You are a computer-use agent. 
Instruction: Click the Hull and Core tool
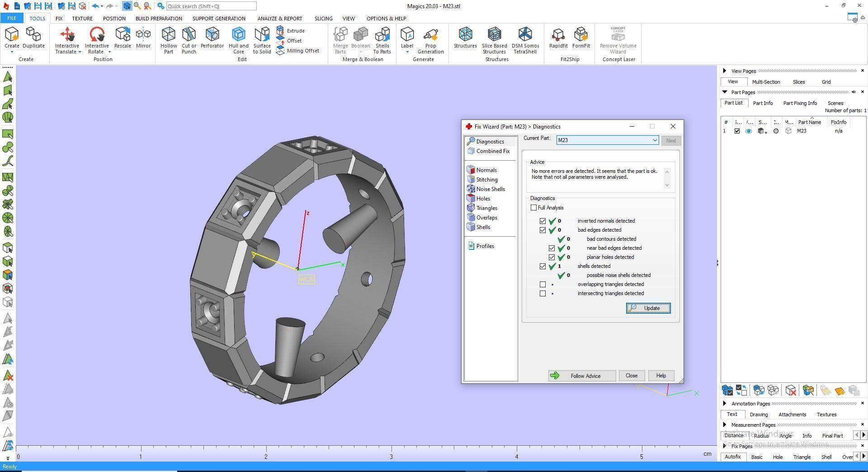[x=238, y=40]
